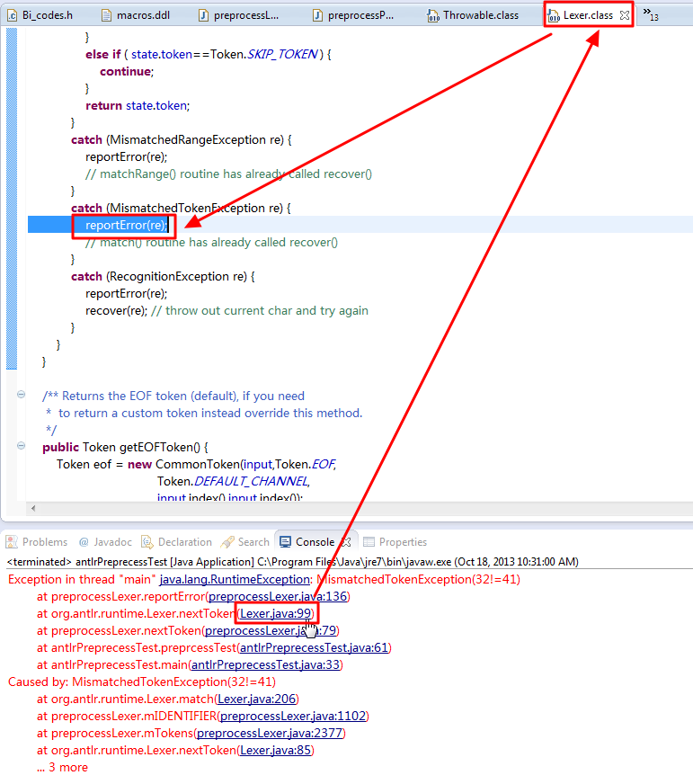Click the terminated antlrPreprecessTest launch label
The width and height of the screenshot is (693, 784).
[292, 562]
